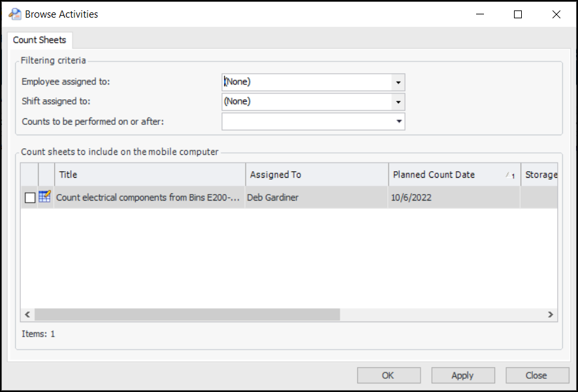Click the Apply button
578x392 pixels.
pos(462,375)
